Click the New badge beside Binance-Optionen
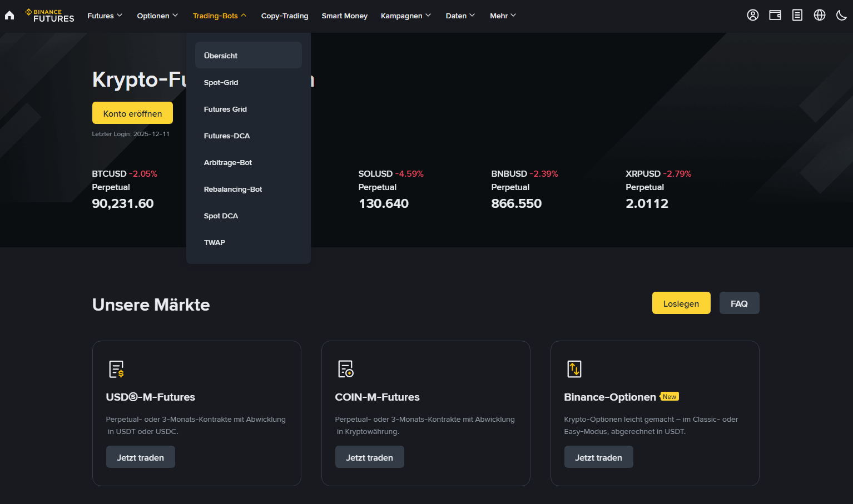This screenshot has width=853, height=504. (669, 397)
